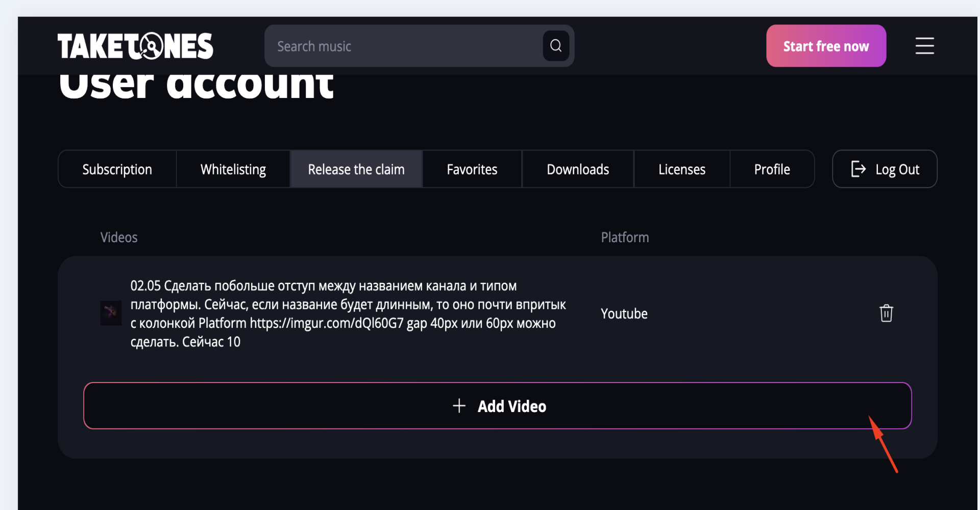Open the Downloads tab
The height and width of the screenshot is (510, 980).
[577, 169]
